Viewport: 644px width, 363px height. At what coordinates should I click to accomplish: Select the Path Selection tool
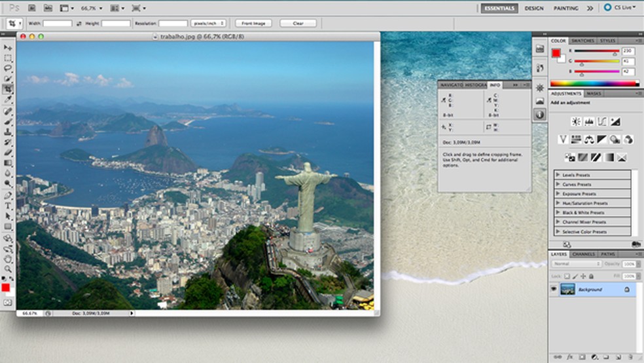click(x=8, y=216)
